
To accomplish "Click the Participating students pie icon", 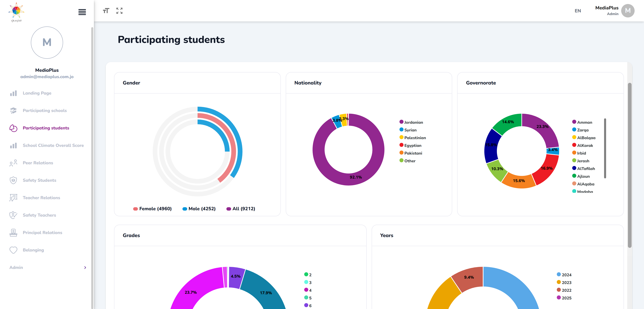I will pos(13,128).
